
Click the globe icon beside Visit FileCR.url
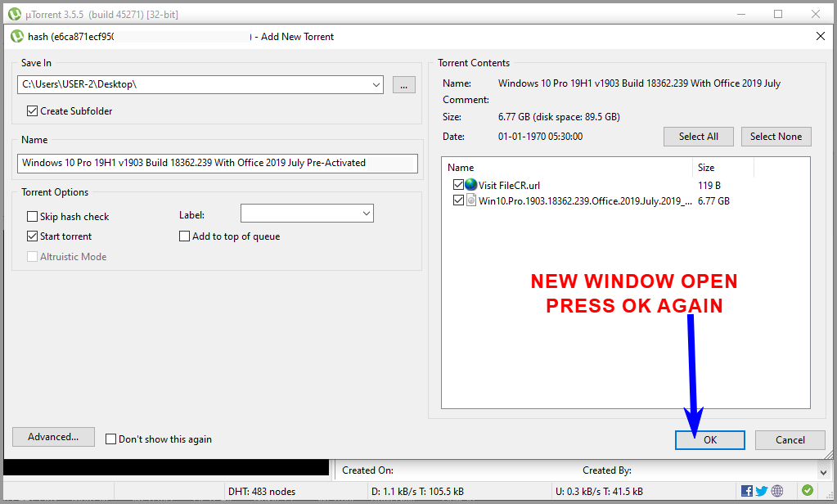pyautogui.click(x=470, y=185)
